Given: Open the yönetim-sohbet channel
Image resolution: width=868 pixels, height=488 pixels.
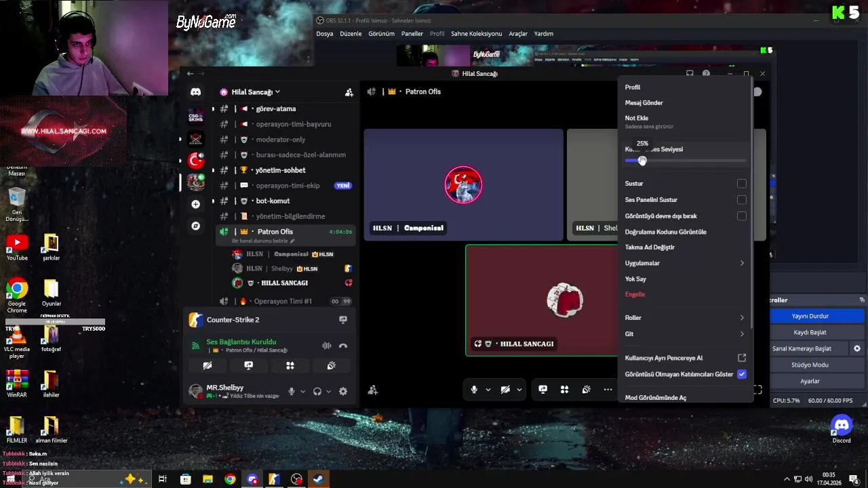Looking at the screenshot, I should coord(281,170).
